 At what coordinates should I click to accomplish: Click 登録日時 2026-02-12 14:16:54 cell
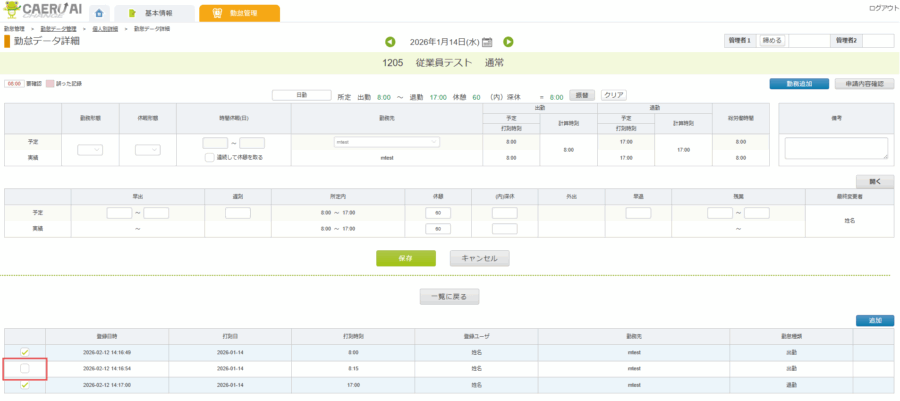(x=107, y=368)
